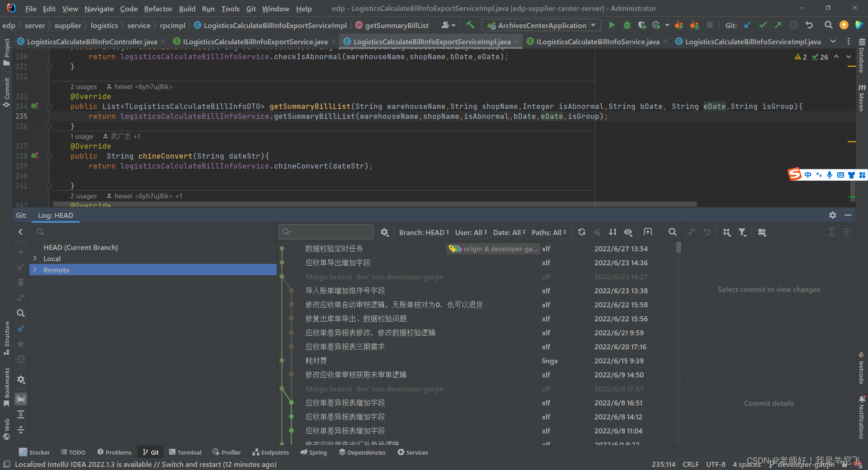The height and width of the screenshot is (470, 868).
Task: Open Group By options in changes pane
Action: point(726,232)
